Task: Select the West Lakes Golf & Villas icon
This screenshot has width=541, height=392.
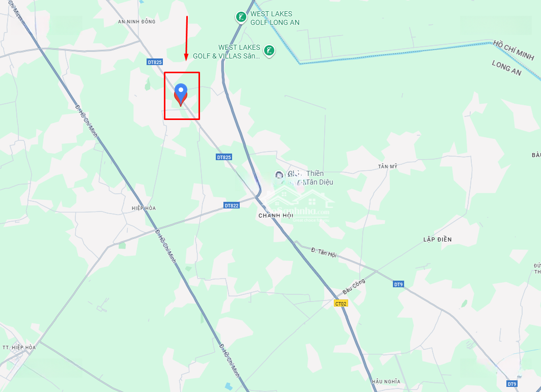Action: (269, 51)
